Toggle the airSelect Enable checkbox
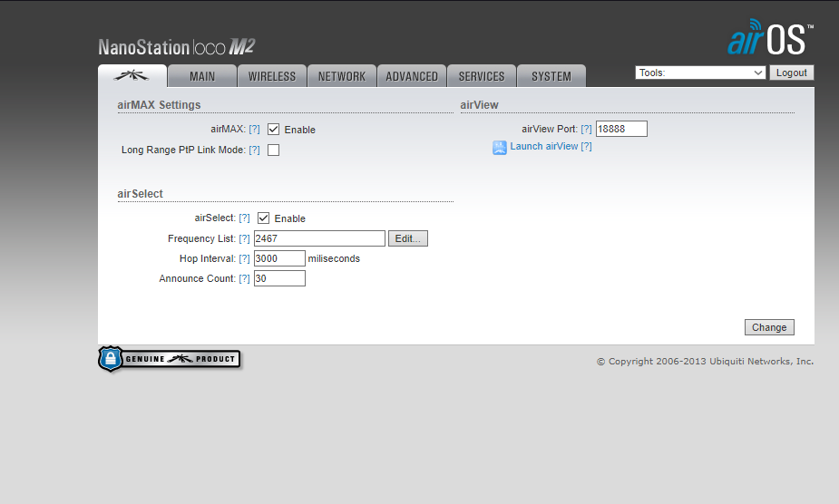Image resolution: width=839 pixels, height=504 pixels. pos(263,218)
